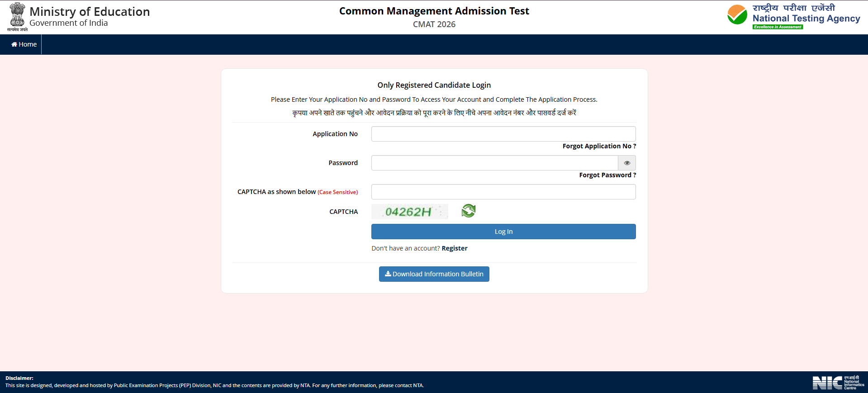Click the Application No input field
The width and height of the screenshot is (868, 393).
pos(503,134)
